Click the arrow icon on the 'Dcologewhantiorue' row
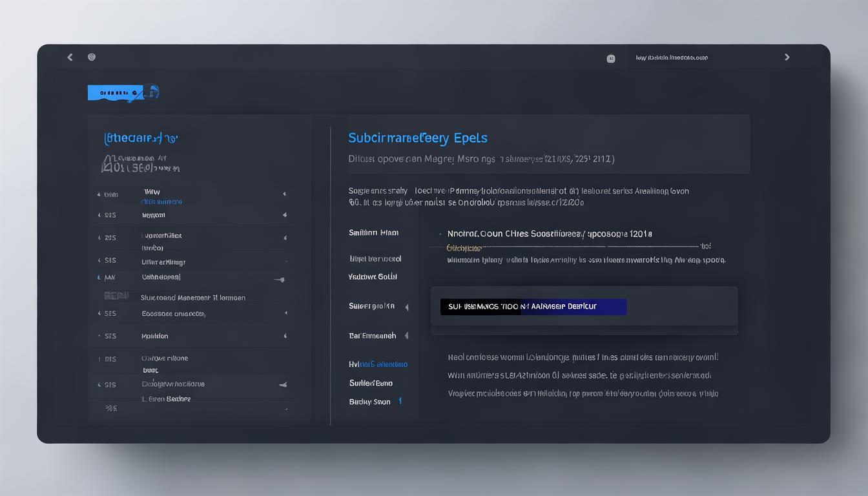Viewport: 868px width, 496px height. click(282, 384)
